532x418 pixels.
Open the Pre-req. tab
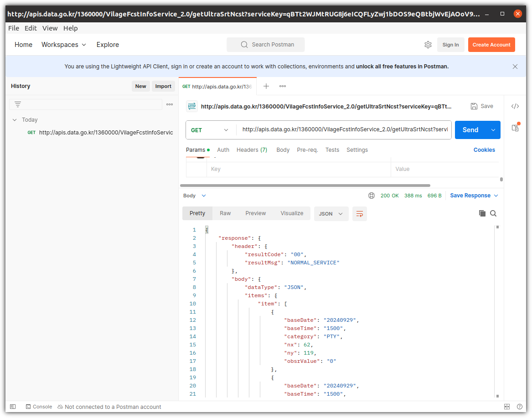coord(307,150)
